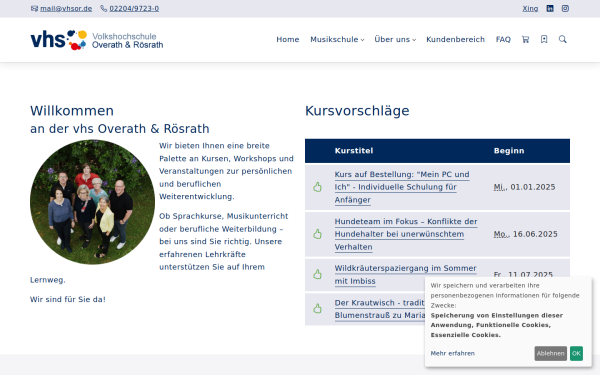Expand the Über uns menu
This screenshot has height=375, width=600.
pyautogui.click(x=395, y=39)
